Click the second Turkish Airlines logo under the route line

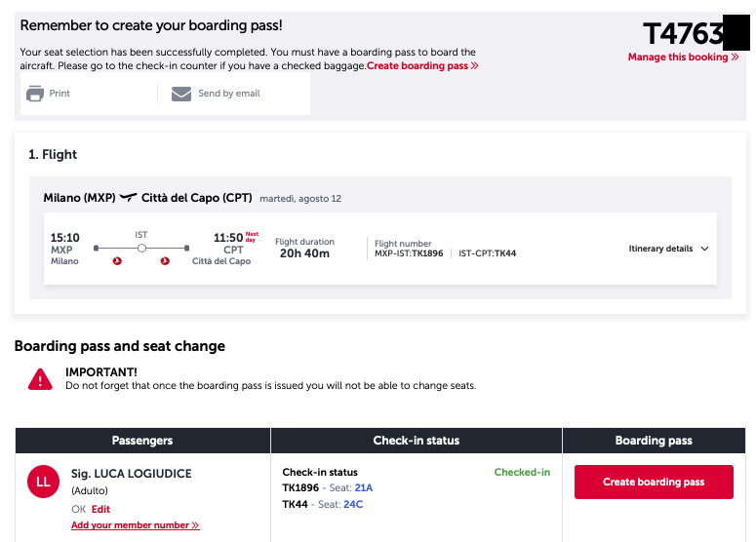point(165,261)
